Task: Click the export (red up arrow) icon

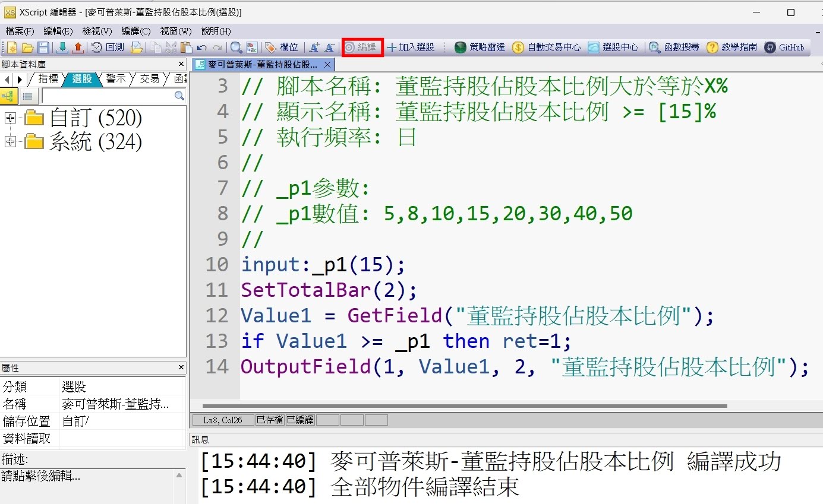Action: pyautogui.click(x=77, y=47)
